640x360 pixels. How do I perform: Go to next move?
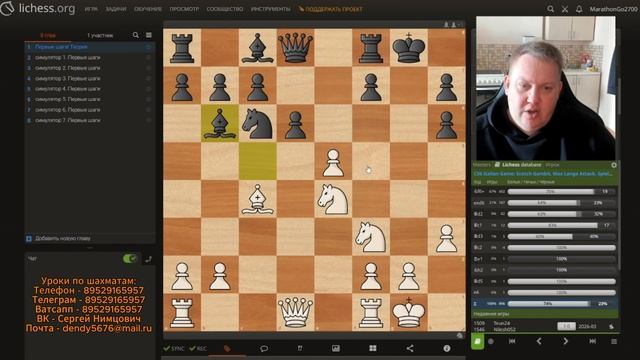click(566, 341)
